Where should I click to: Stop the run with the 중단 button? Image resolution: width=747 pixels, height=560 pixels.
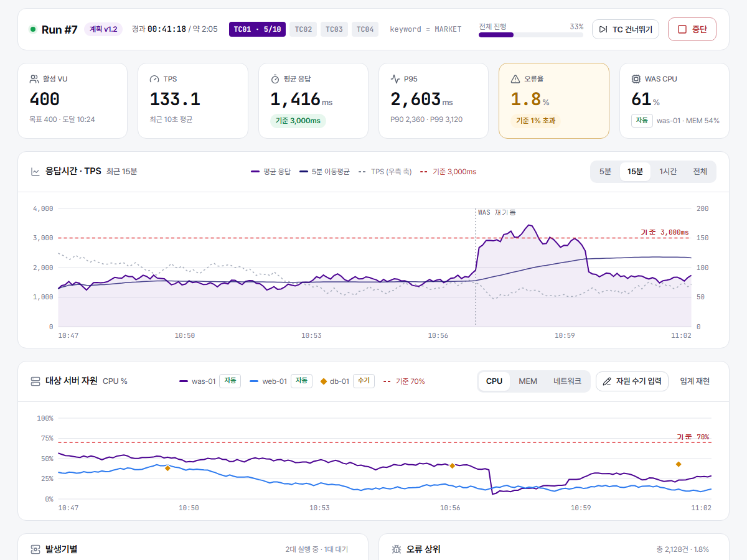point(692,29)
